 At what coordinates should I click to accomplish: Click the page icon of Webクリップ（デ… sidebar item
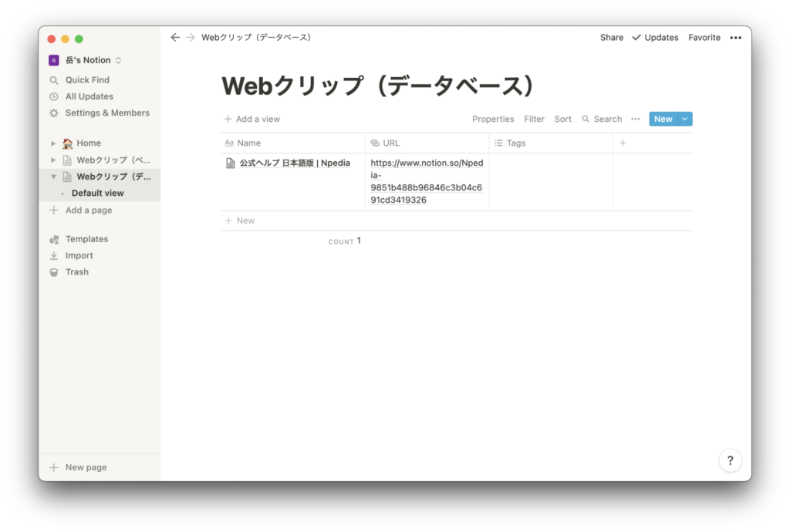tap(67, 177)
